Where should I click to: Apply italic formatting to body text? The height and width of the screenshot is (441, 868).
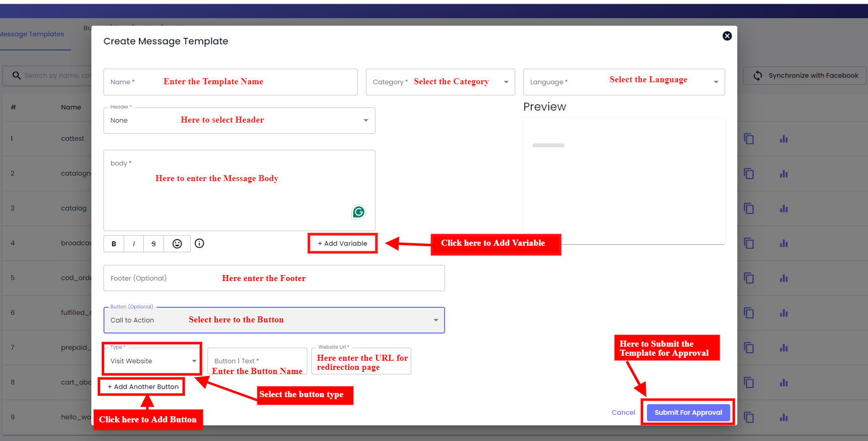134,244
